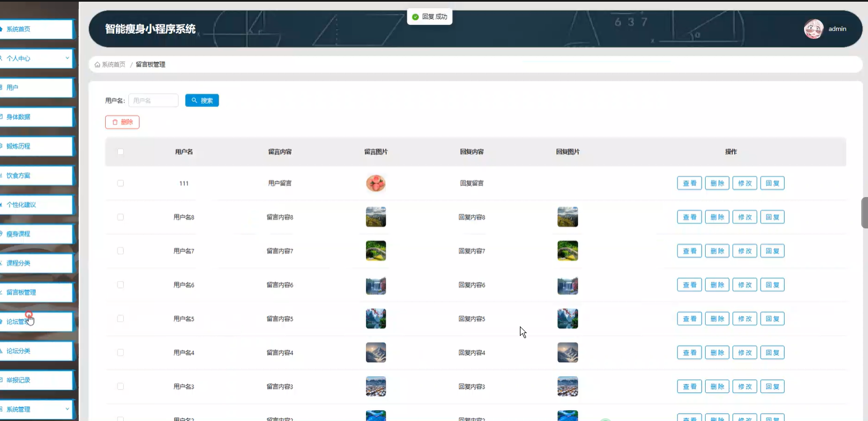This screenshot has height=421, width=868.
Task: Open 留言图片 thumbnail in 用户名8 row
Action: point(376,217)
